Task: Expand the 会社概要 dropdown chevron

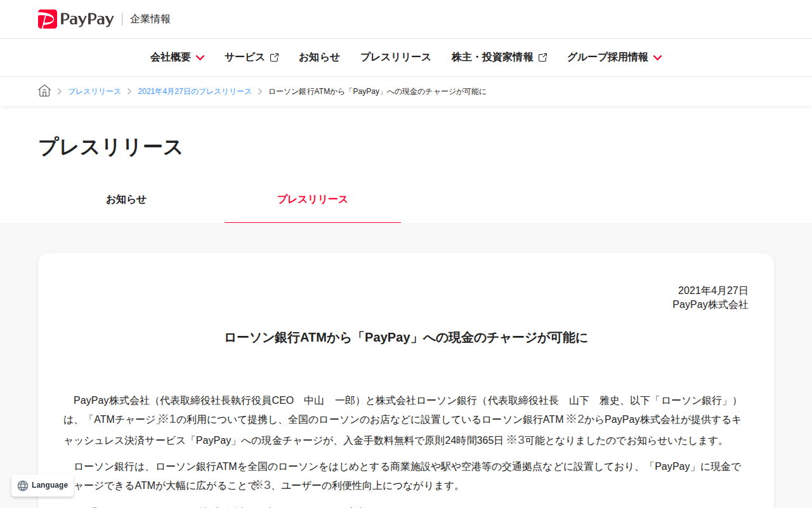Action: [200, 58]
